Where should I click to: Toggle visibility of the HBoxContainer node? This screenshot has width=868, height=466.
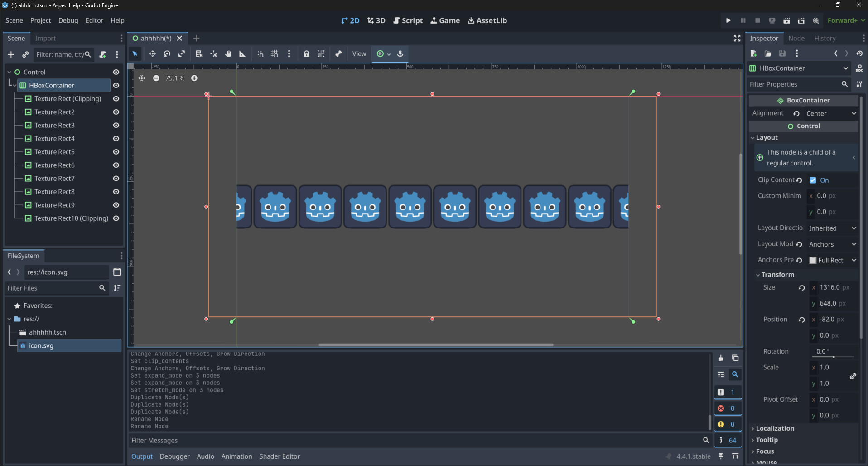(x=116, y=85)
